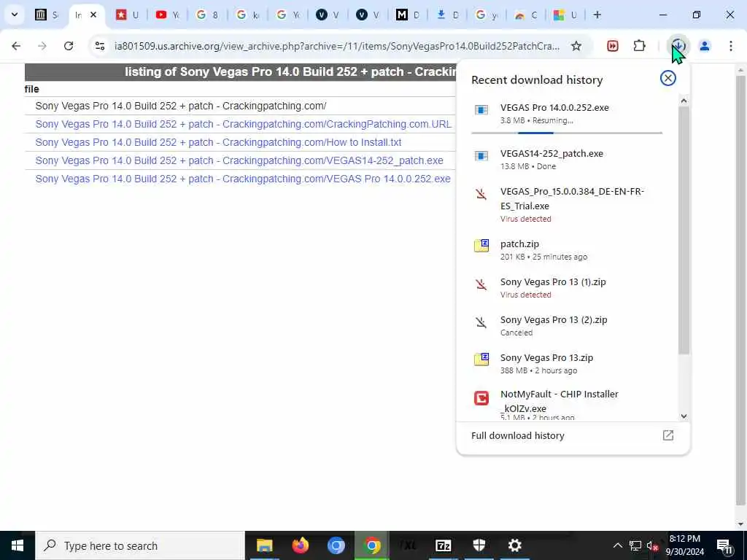The width and height of the screenshot is (747, 560).
Task: Go forward with the forward arrow
Action: [x=42, y=46]
